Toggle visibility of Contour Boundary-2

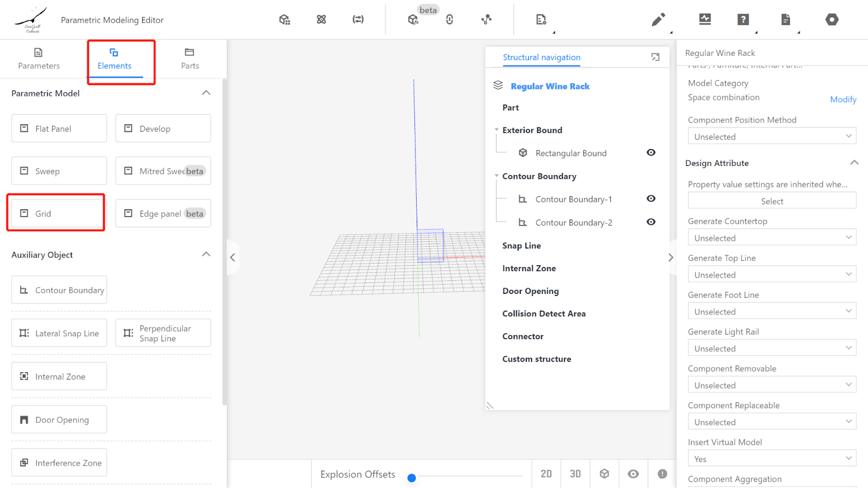click(651, 222)
